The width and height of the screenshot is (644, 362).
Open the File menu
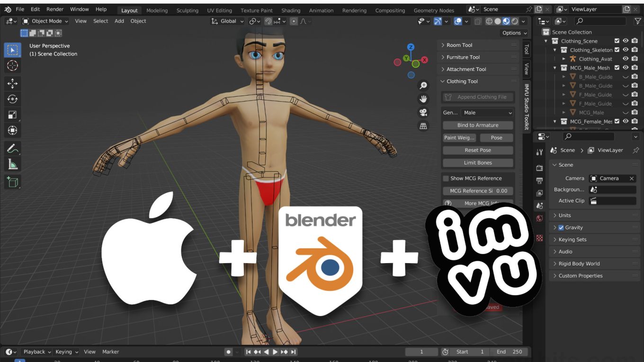tap(20, 9)
